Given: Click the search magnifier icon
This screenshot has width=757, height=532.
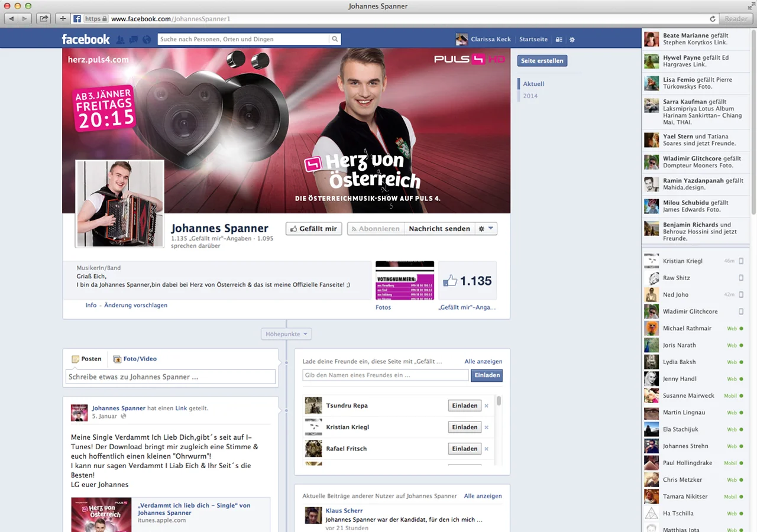Looking at the screenshot, I should tap(335, 40).
